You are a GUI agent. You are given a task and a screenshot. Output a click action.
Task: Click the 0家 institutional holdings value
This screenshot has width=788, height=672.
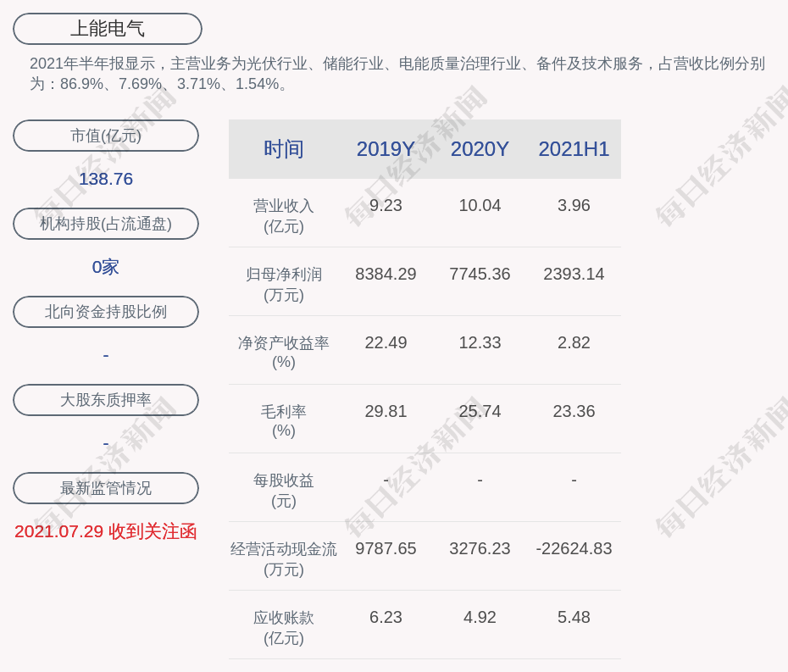point(106,267)
